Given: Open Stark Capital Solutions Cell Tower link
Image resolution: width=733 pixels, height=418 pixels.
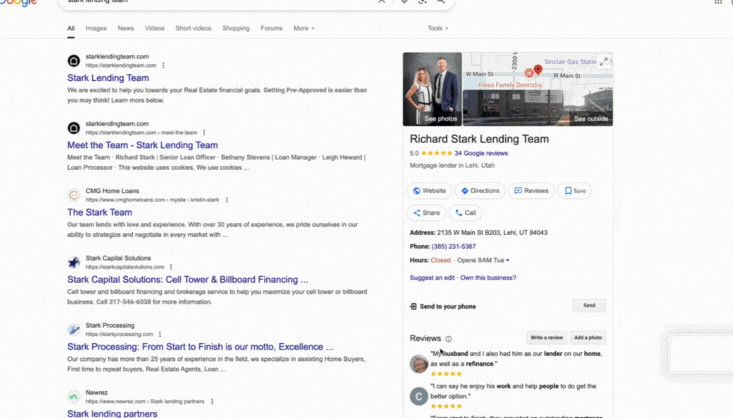Looking at the screenshot, I should pos(187,280).
